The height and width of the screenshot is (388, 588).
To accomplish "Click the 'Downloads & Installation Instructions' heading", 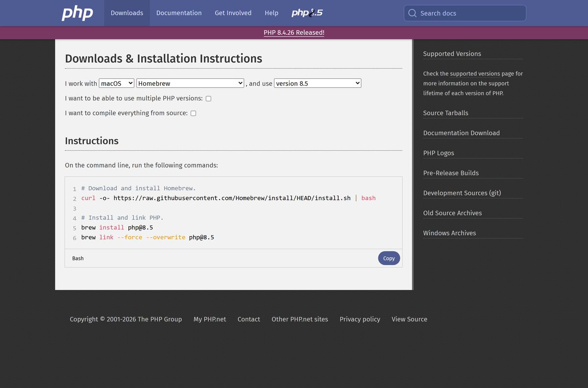I will (x=164, y=59).
